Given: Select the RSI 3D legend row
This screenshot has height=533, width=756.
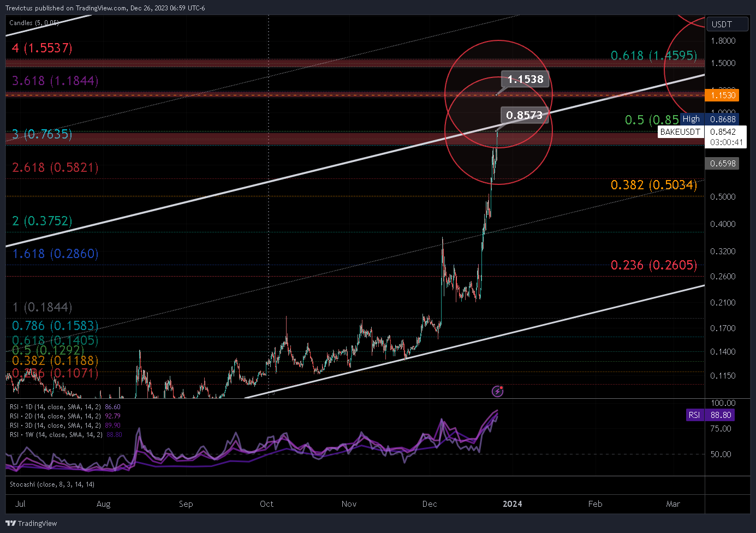Looking at the screenshot, I should [65, 426].
